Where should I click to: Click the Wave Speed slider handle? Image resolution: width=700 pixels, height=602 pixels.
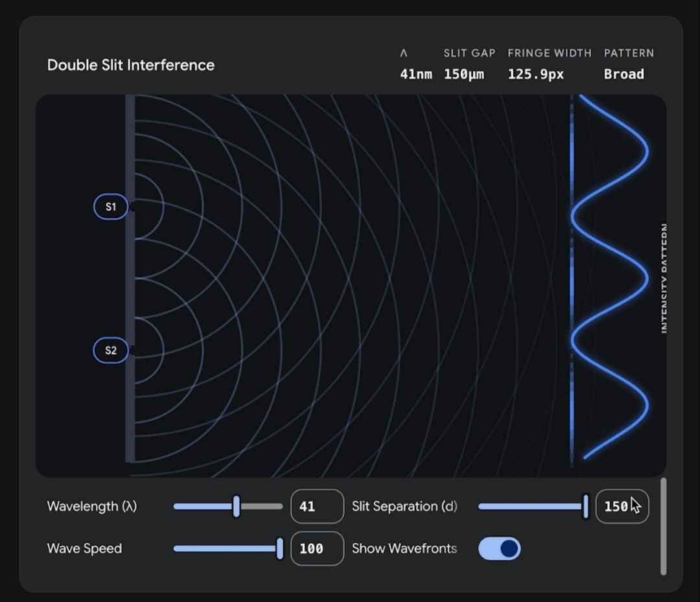[280, 548]
